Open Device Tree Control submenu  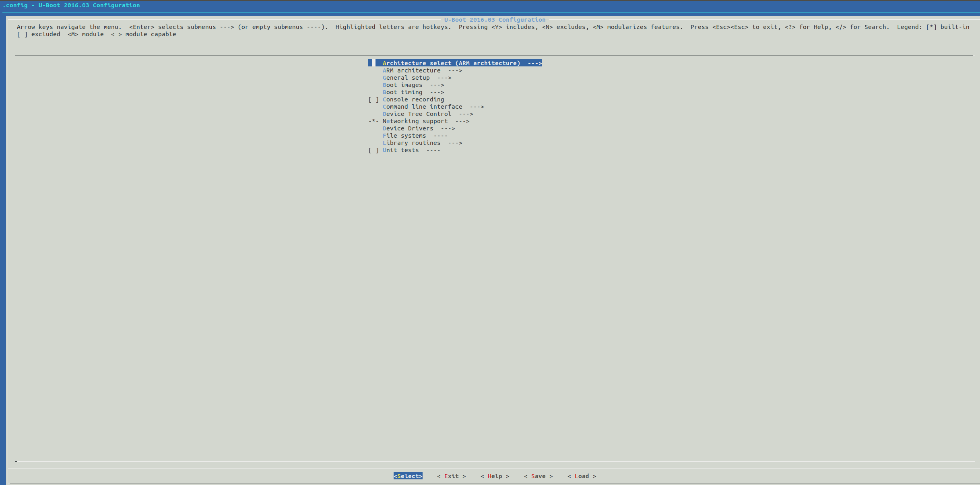(427, 114)
